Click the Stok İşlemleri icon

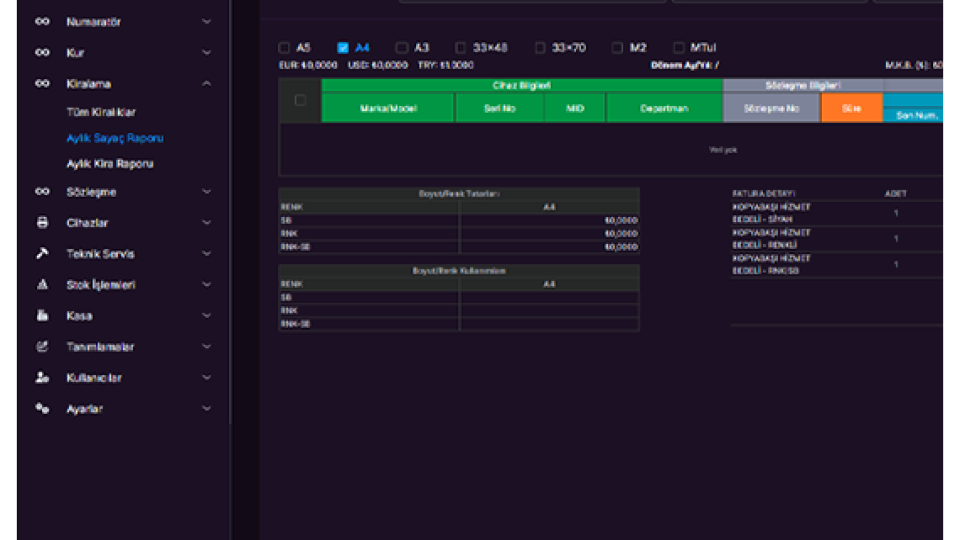pyautogui.click(x=42, y=284)
